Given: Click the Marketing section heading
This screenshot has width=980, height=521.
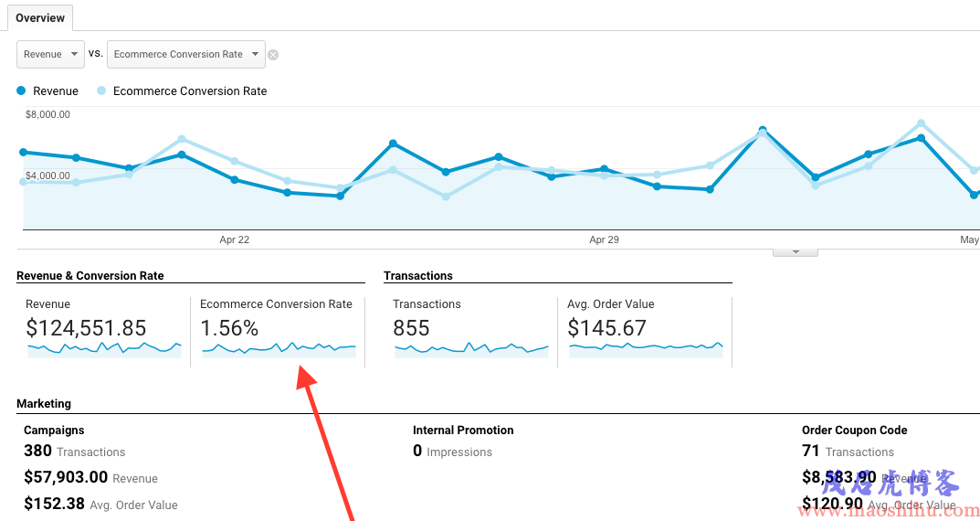Looking at the screenshot, I should (x=44, y=403).
